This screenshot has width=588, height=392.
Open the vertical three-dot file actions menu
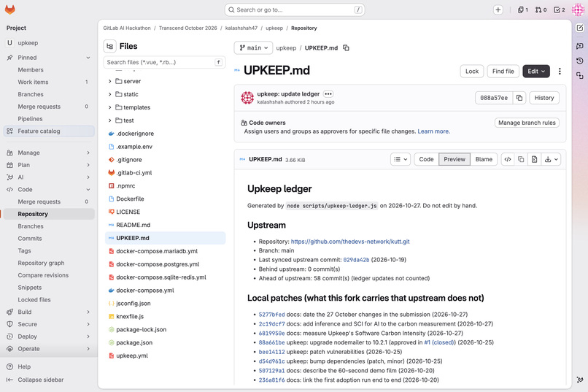click(560, 72)
